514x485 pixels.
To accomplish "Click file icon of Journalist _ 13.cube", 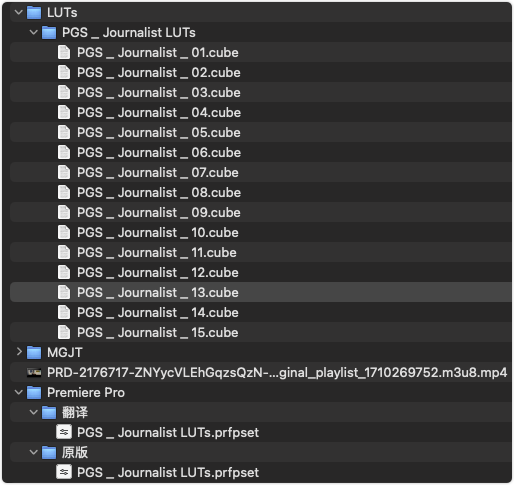I will coord(64,292).
